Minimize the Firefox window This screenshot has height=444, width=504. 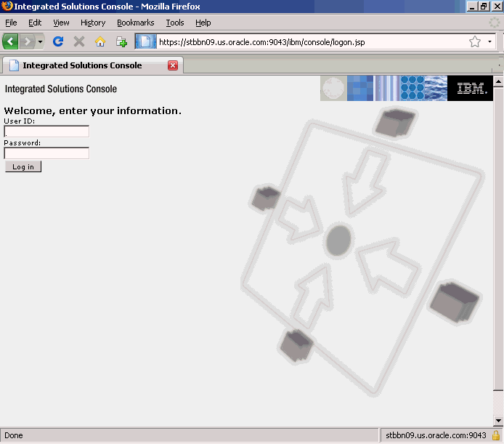click(472, 6)
